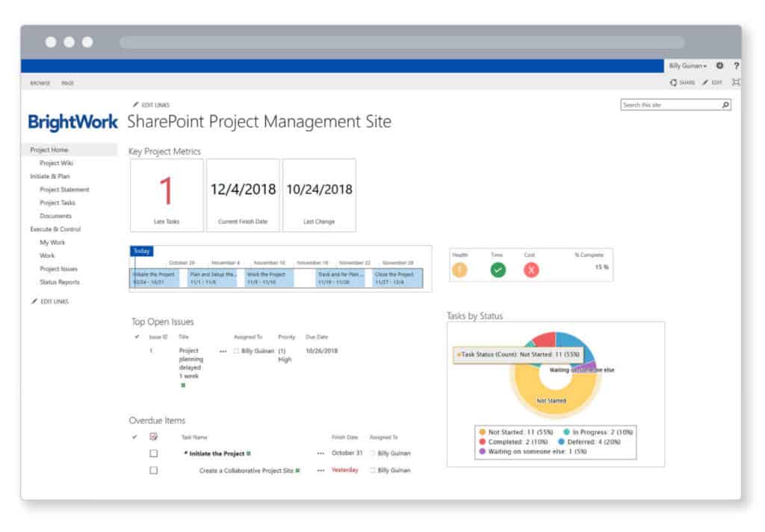Click the Current Finish Date tile
Screen dimensions: 765x532
click(x=243, y=195)
